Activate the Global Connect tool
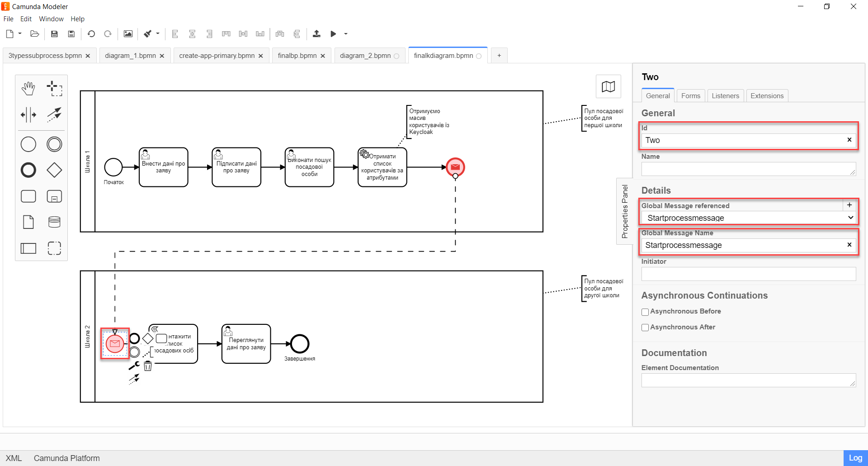The height and width of the screenshot is (466, 868). coord(54,115)
